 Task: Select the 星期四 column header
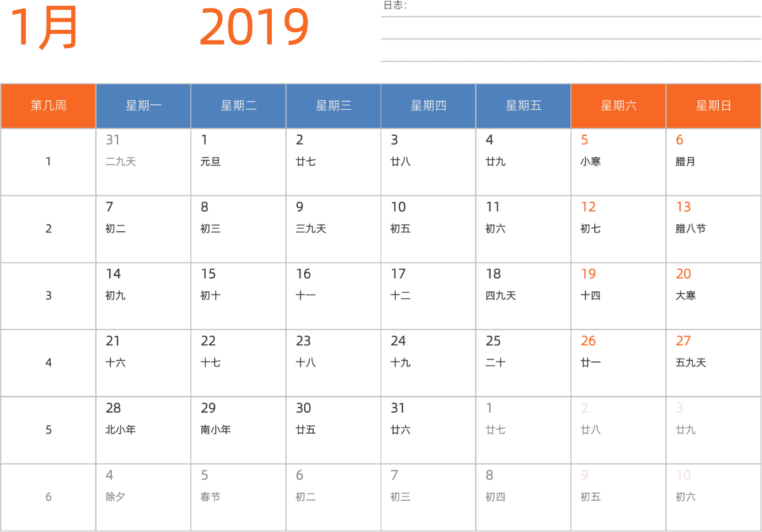tap(429, 106)
